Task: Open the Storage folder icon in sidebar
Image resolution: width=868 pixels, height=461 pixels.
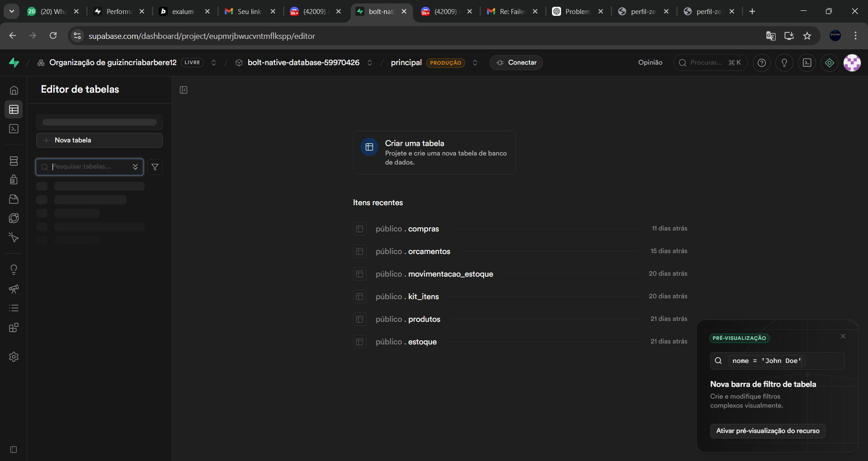Action: [x=14, y=199]
